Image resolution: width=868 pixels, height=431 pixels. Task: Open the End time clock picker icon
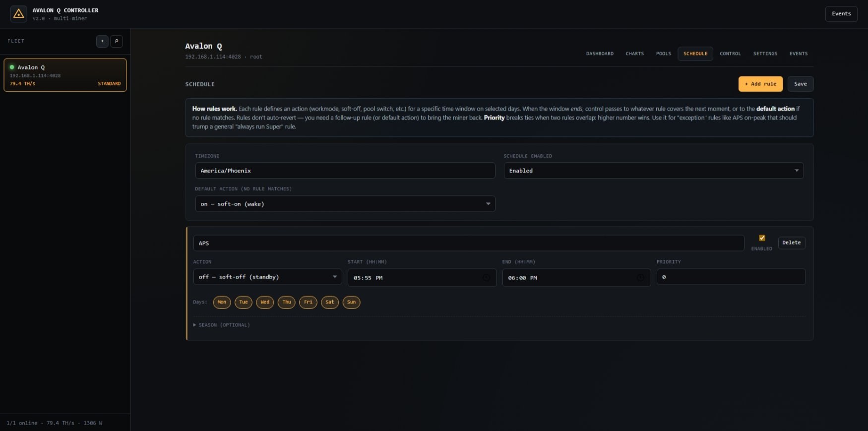[x=640, y=278]
